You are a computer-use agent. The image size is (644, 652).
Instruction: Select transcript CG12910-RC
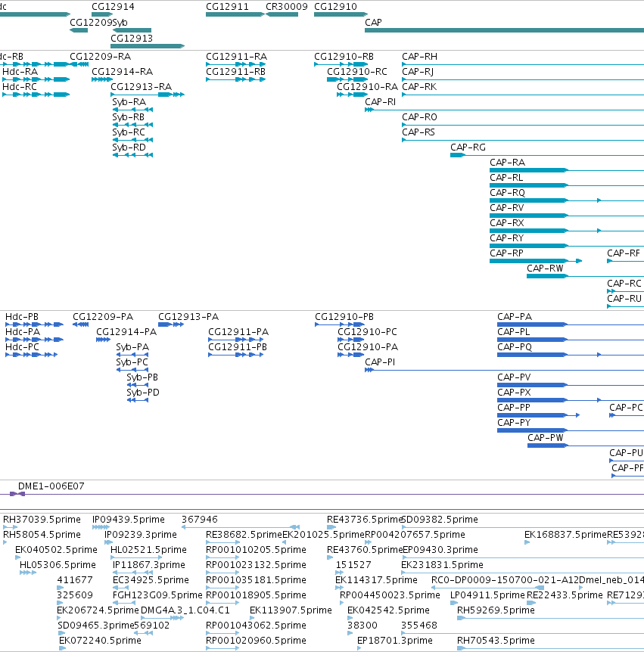tap(347, 79)
